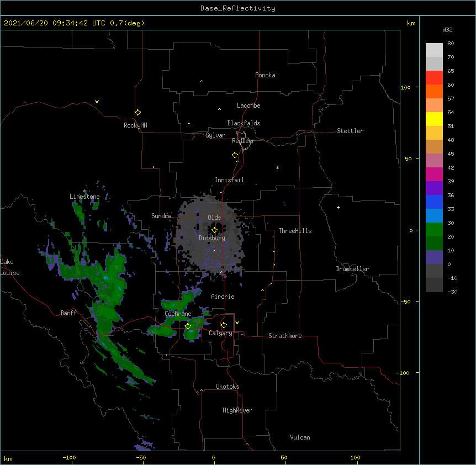The image size is (476, 465).
Task: Click the asterisk marker above Limestone
Action: [85, 191]
